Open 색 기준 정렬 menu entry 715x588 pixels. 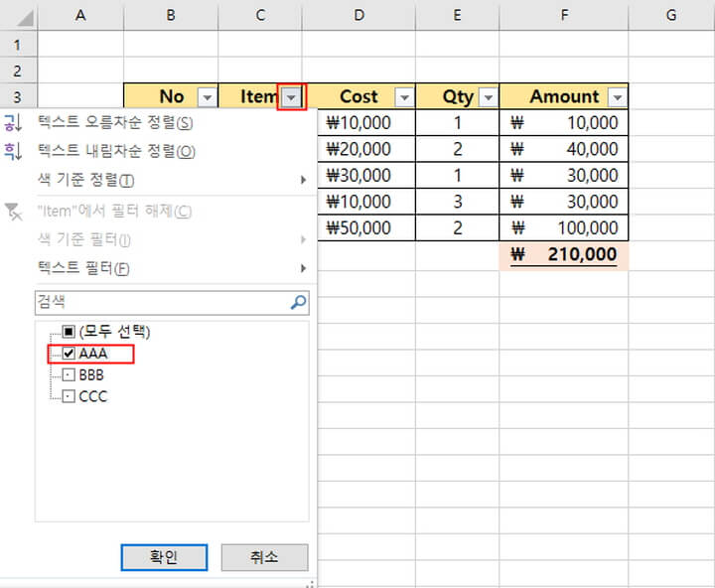pos(159,180)
